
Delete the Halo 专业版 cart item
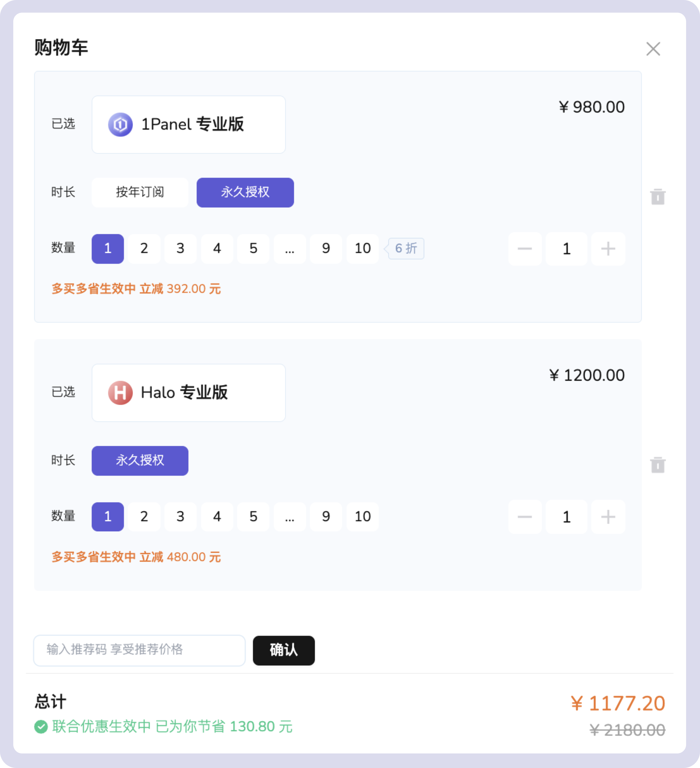tap(658, 465)
